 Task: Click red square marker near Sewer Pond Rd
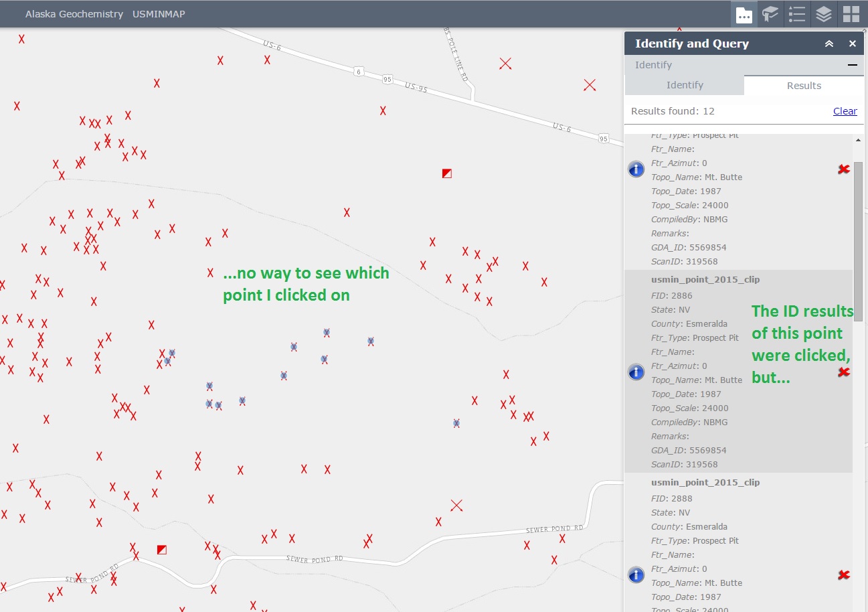pos(161,550)
